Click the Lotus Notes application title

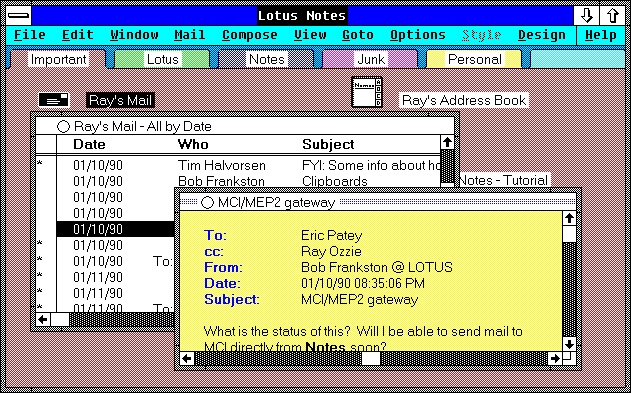[x=302, y=16]
